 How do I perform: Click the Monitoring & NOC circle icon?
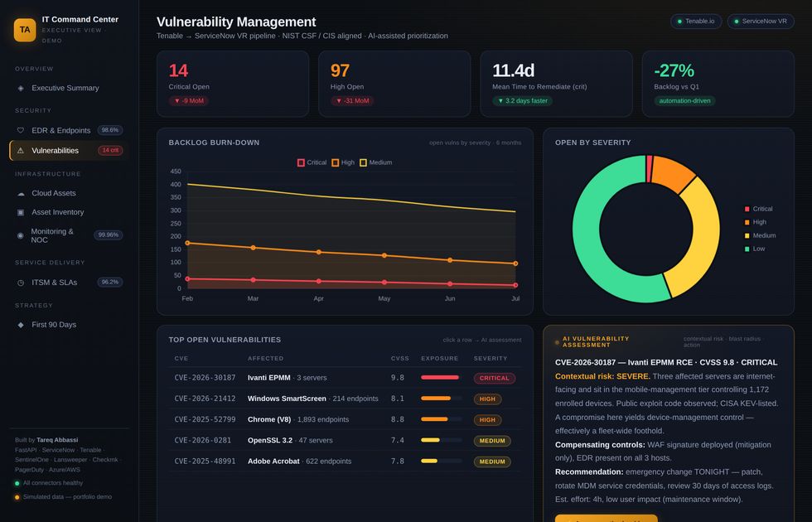21,235
